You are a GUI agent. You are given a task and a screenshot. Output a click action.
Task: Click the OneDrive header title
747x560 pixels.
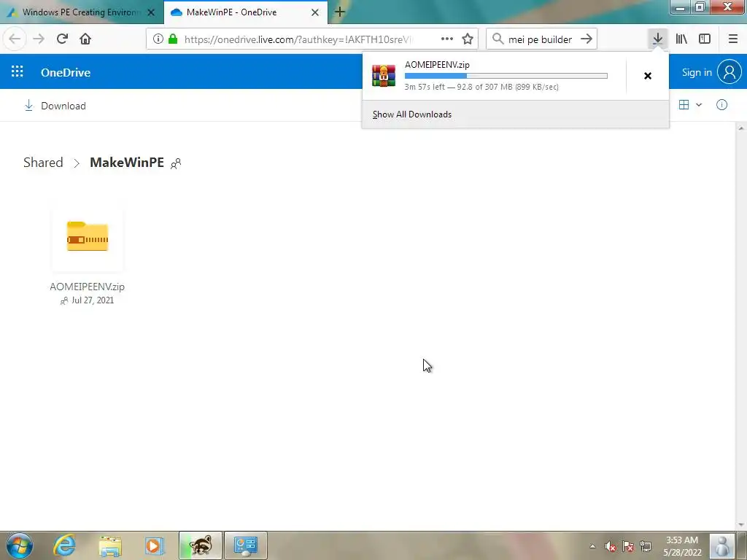(66, 72)
